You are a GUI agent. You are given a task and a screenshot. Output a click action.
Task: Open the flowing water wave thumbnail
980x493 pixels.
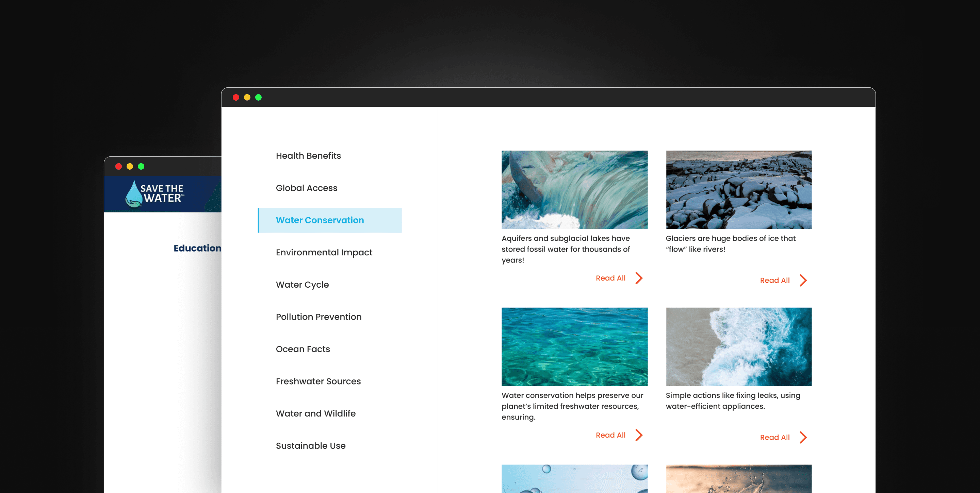[x=574, y=190]
